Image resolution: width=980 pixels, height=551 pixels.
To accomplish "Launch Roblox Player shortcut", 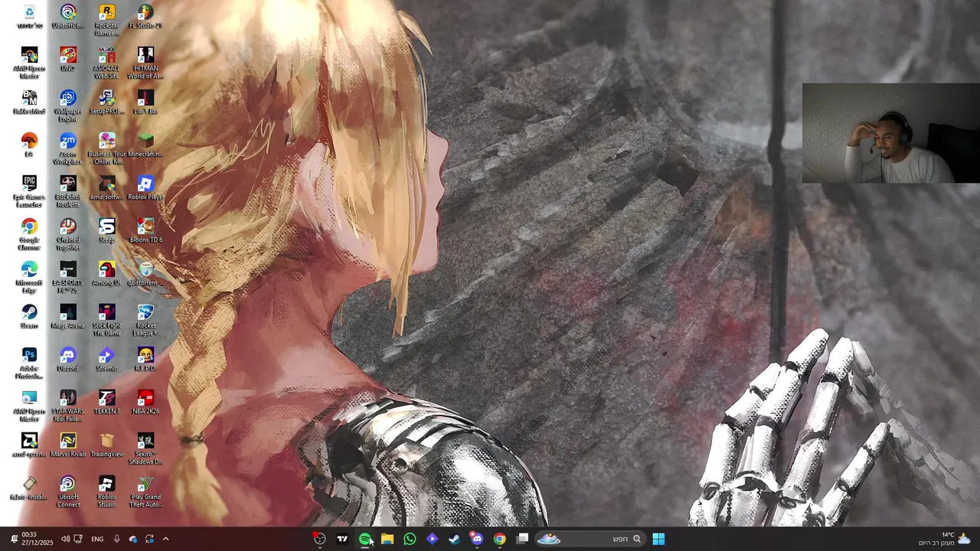I will click(x=145, y=187).
